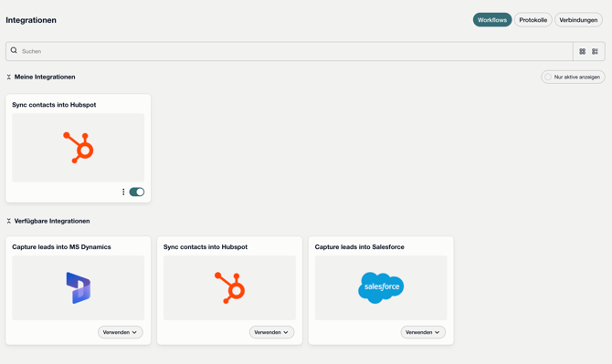Select the Workflows tab
Image resolution: width=612 pixels, height=364 pixels.
click(492, 20)
